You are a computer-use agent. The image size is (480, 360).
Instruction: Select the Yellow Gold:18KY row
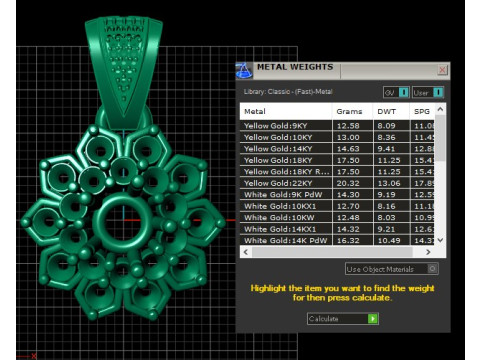point(337,160)
